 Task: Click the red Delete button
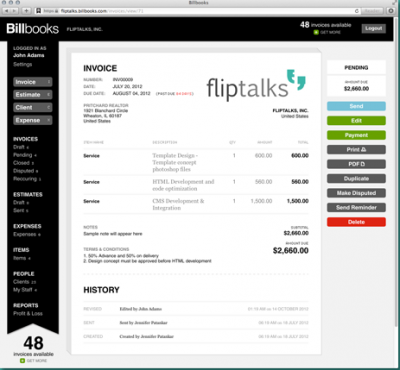coord(356,222)
